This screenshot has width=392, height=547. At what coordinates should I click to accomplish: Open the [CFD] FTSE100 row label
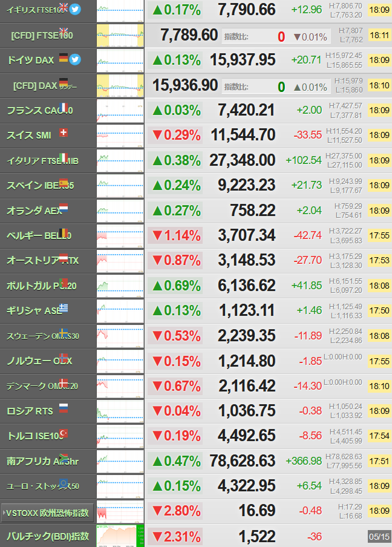click(42, 36)
